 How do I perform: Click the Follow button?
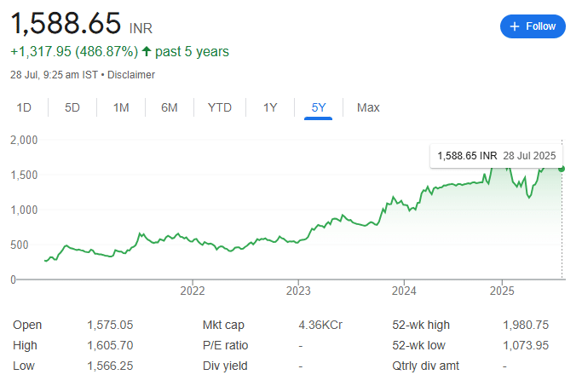click(533, 26)
